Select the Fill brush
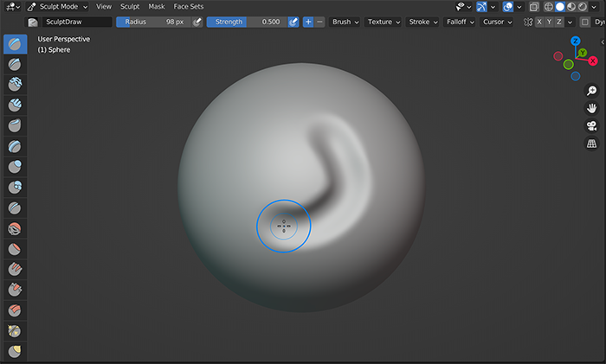 pyautogui.click(x=15, y=270)
